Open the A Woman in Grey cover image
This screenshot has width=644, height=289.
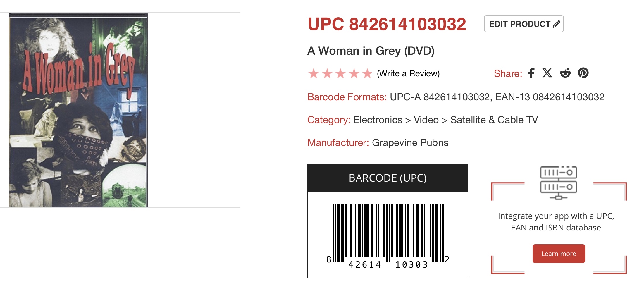click(78, 110)
